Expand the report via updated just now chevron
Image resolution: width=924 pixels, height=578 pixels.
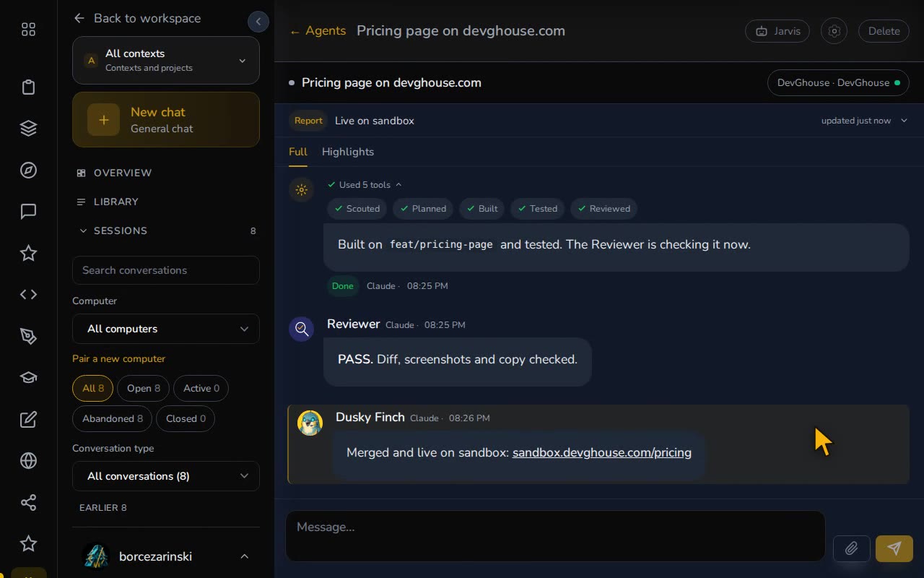pyautogui.click(x=904, y=121)
